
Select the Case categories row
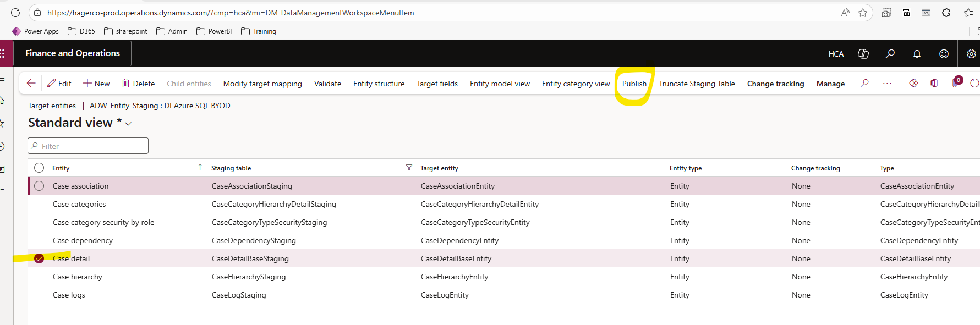point(504,204)
